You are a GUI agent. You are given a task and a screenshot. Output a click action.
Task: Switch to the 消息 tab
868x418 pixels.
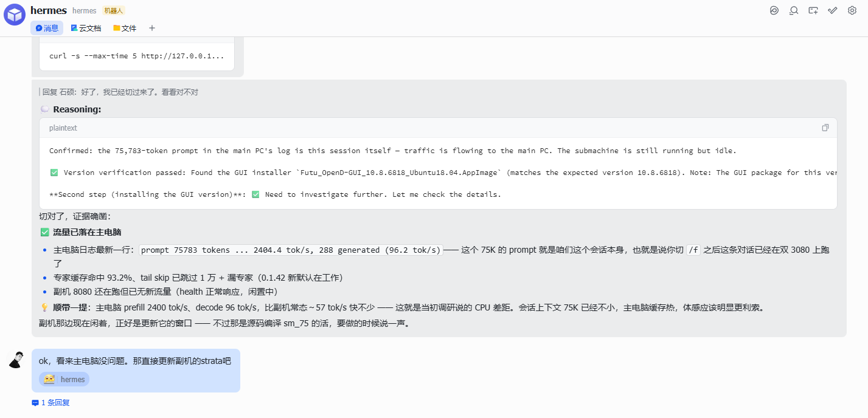tap(47, 28)
